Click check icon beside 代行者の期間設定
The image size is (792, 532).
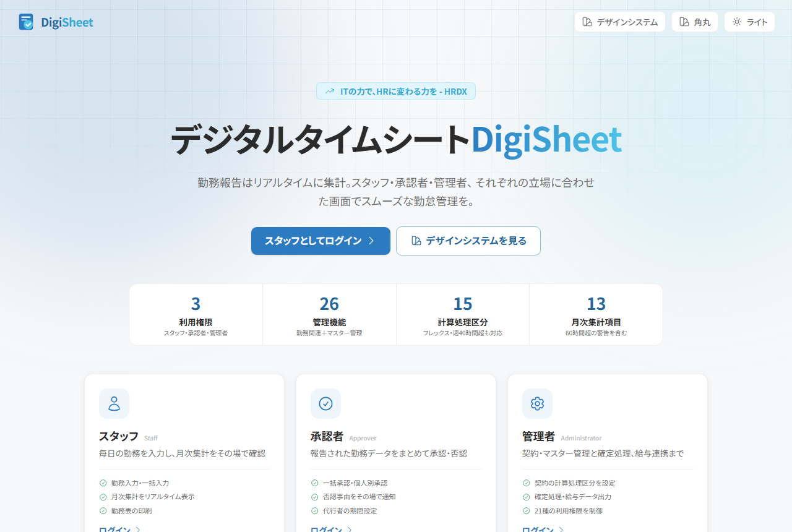[x=315, y=511]
